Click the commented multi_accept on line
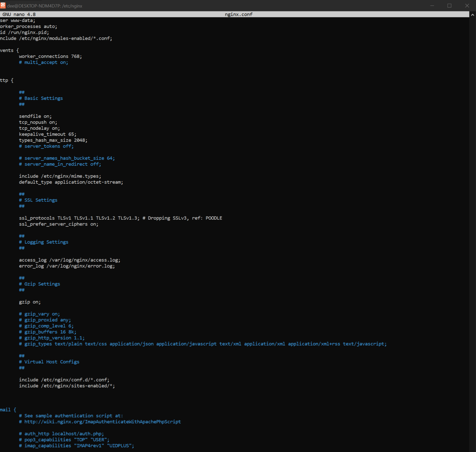This screenshot has width=476, height=452. [43, 62]
